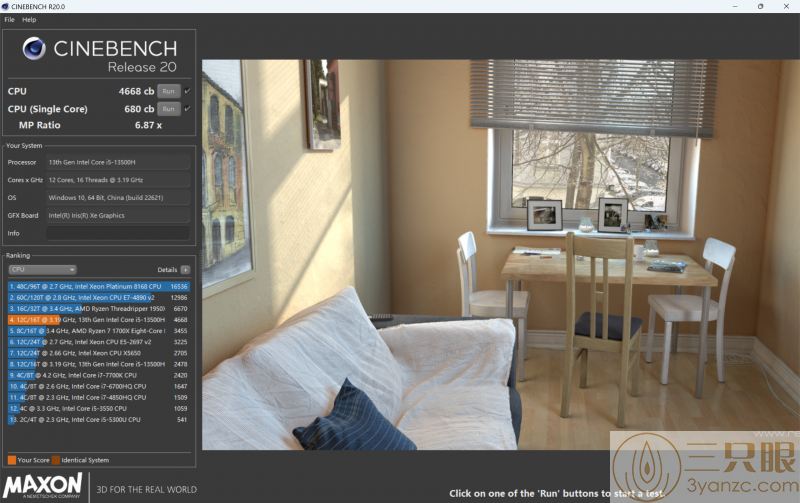Run the CPU multi-core test

click(168, 91)
